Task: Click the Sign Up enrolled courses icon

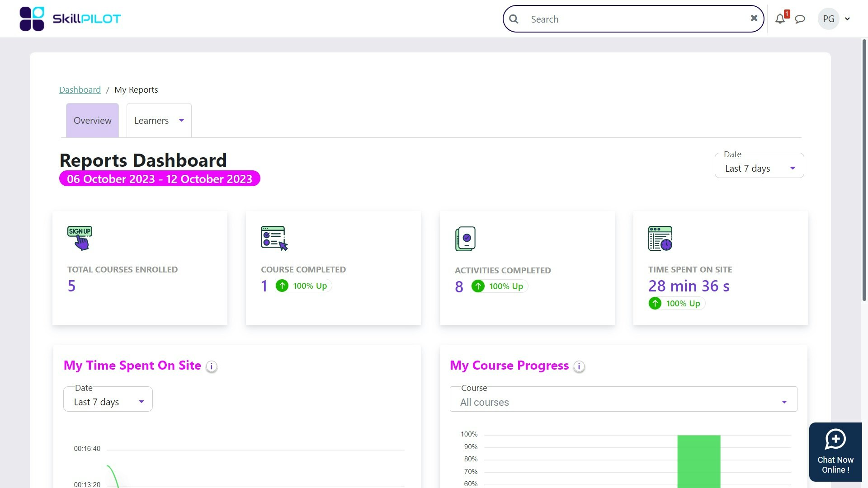Action: 80,238
